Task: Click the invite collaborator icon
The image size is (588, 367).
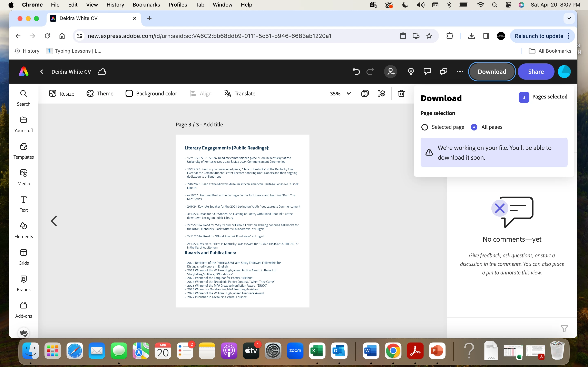Action: (390, 72)
